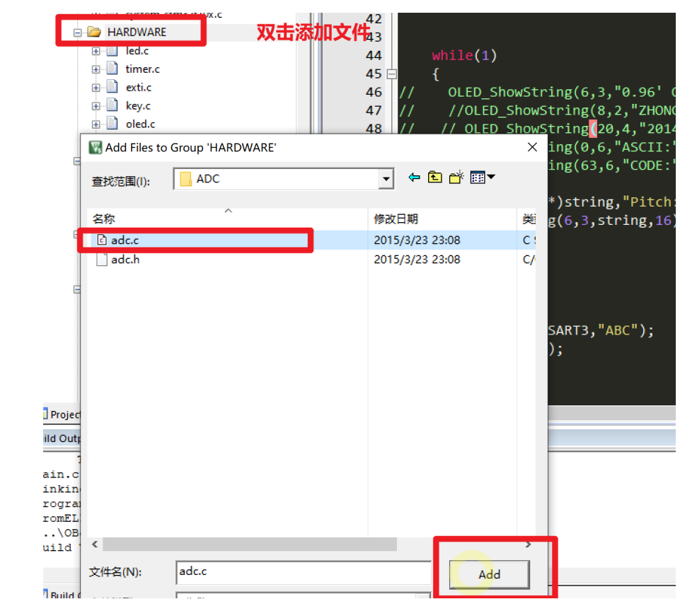This screenshot has width=697, height=616.
Task: Click exti.c file icon in tree
Action: [x=113, y=86]
